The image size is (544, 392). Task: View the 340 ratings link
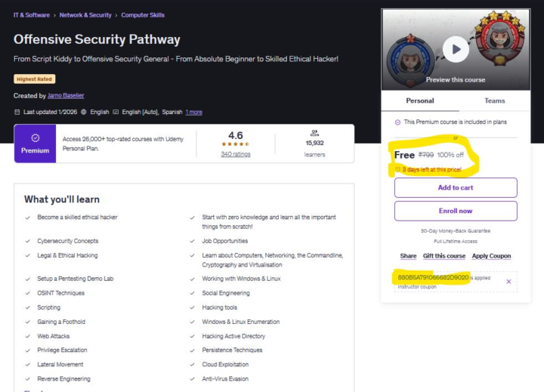coord(236,154)
